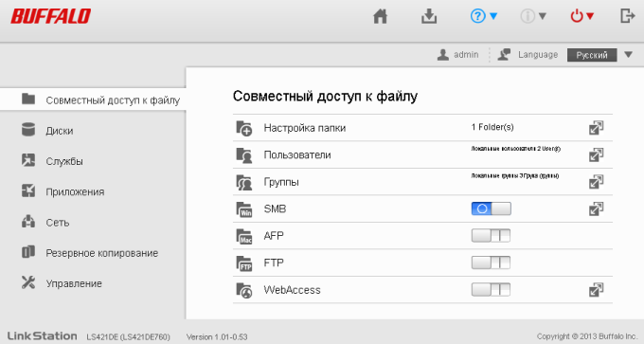Screen dimensions: 644x344
Task: Click the Пользователи label
Action: (297, 155)
